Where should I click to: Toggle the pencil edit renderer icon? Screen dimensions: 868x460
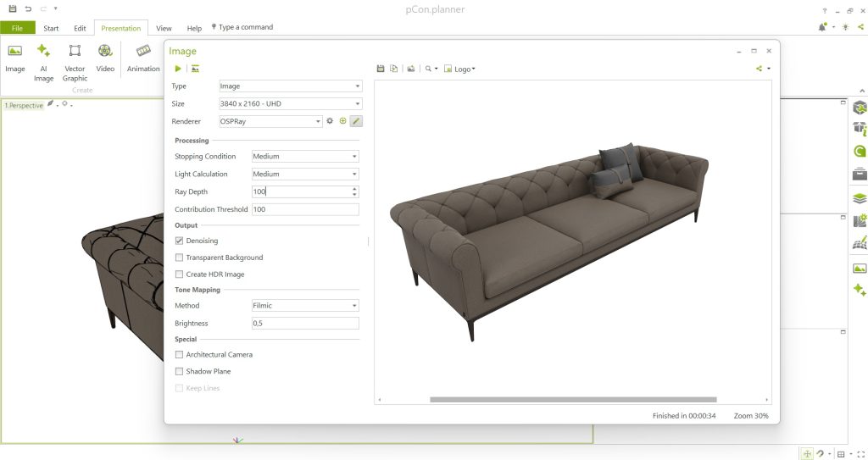[357, 120]
